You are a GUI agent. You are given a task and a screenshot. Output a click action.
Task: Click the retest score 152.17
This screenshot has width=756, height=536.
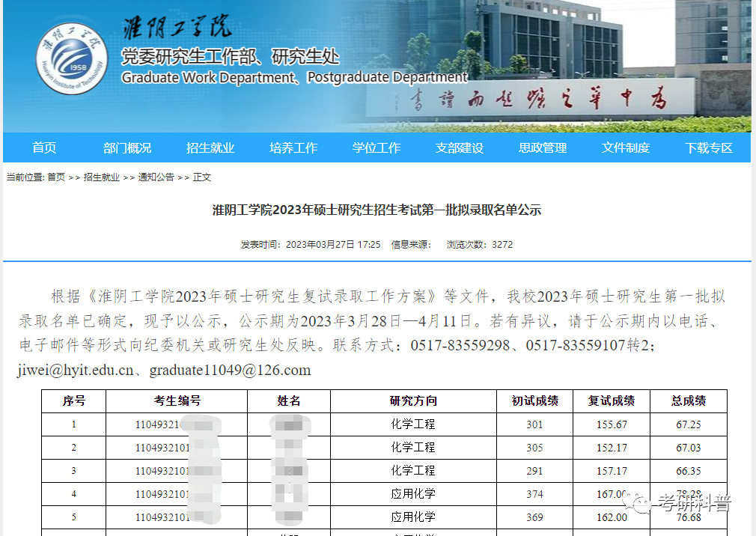pyautogui.click(x=612, y=448)
